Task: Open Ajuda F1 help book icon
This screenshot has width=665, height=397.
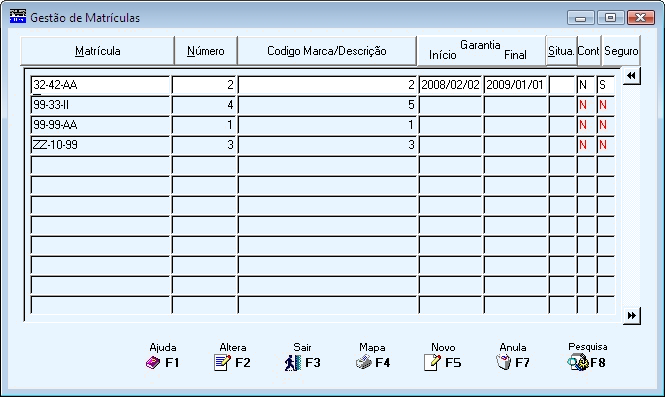Action: point(153,363)
